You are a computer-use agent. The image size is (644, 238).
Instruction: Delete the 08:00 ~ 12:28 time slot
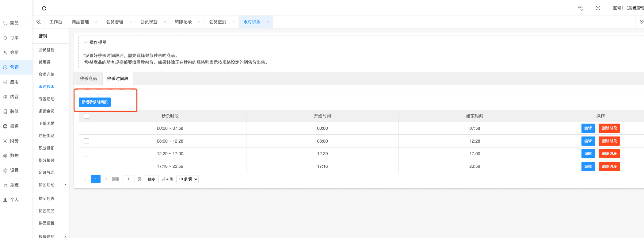[609, 141]
